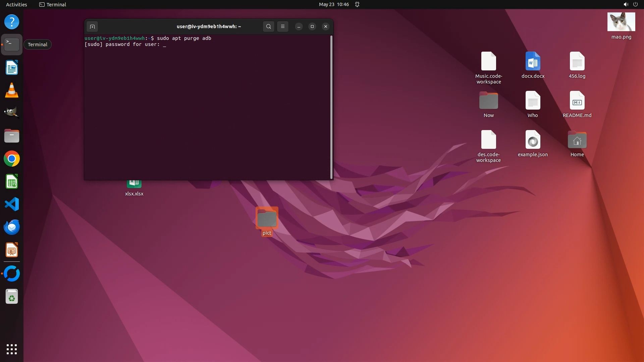Image resolution: width=644 pixels, height=362 pixels.
Task: Open the terminal hamburger menu
Action: [x=283, y=26]
